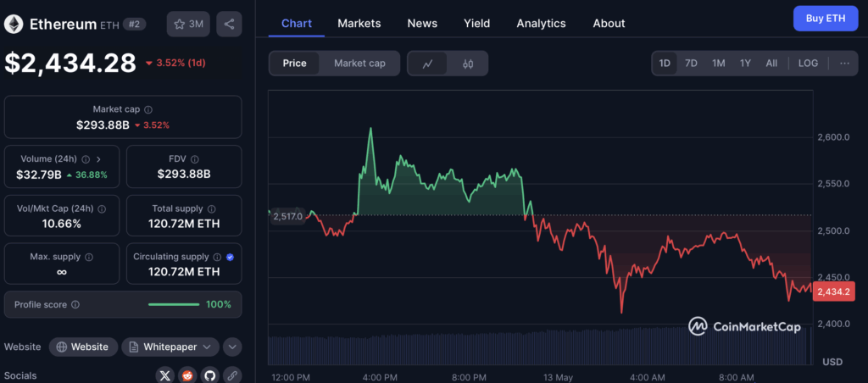Screen dimensions: 868x383
Task: Click the 2,517.0 opening price chart label
Action: [x=288, y=216]
